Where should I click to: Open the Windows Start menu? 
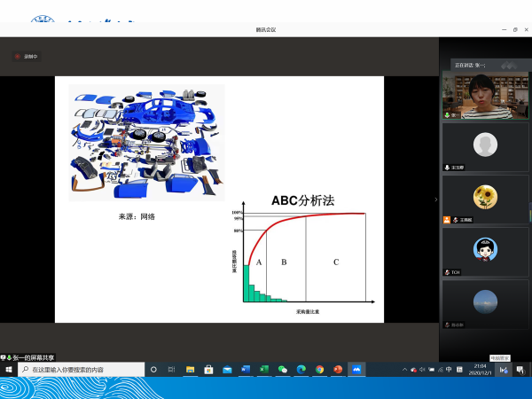9,369
